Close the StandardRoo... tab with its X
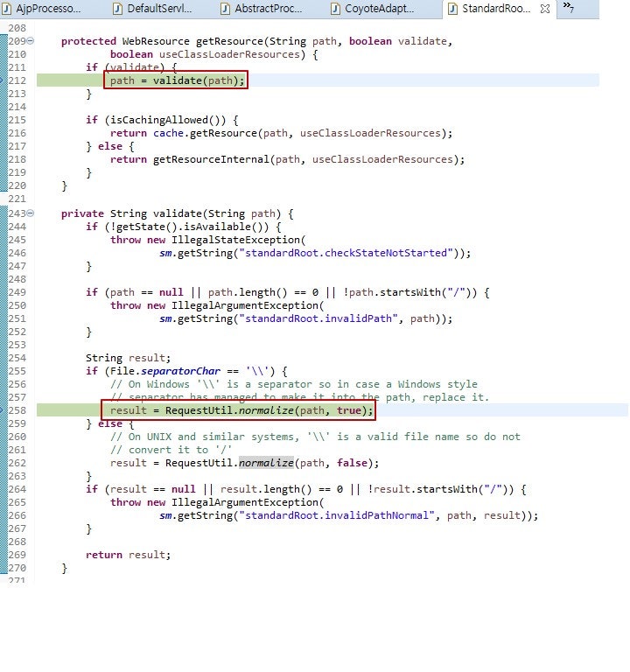The height and width of the screenshot is (672, 630). 545,9
